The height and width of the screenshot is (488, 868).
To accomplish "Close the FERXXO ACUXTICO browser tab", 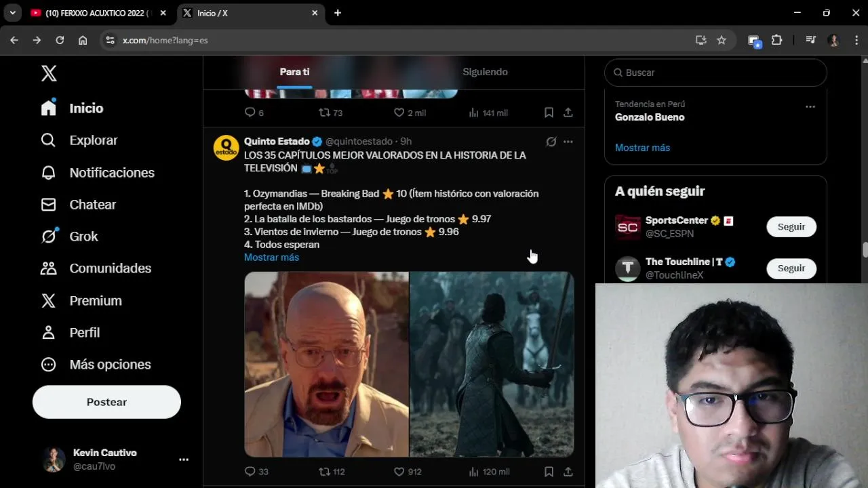I will (x=163, y=13).
